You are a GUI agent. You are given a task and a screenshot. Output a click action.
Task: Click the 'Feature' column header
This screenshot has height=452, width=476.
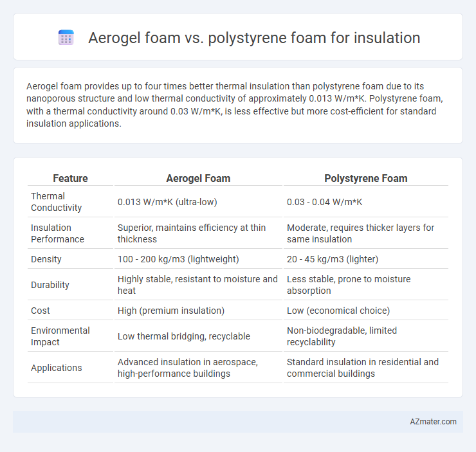point(70,178)
